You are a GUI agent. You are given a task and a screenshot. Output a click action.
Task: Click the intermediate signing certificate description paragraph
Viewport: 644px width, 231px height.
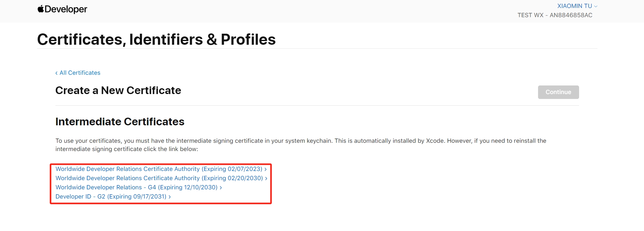click(x=301, y=145)
